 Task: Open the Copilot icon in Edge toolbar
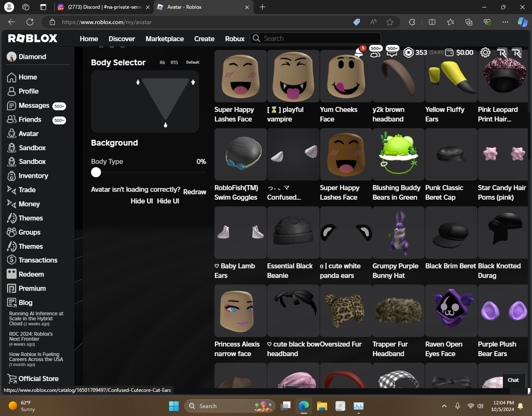click(522, 22)
